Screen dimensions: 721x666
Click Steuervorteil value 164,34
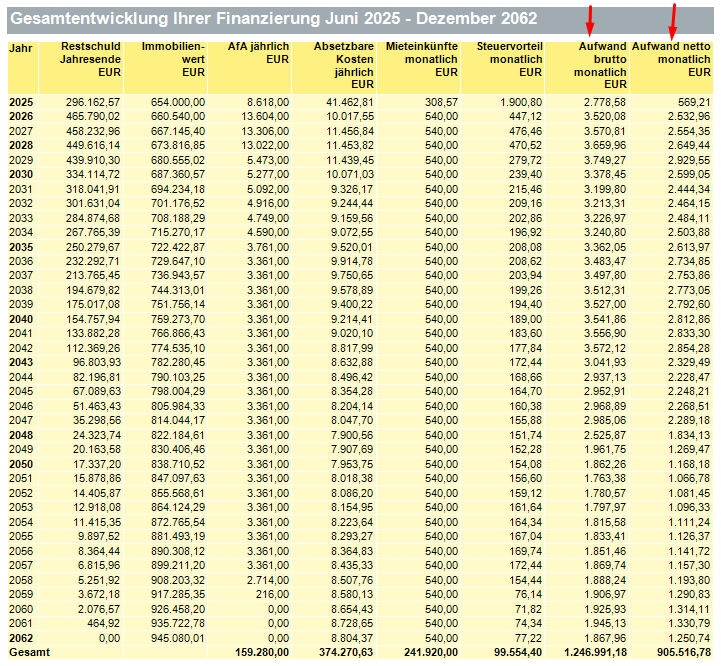tap(526, 522)
